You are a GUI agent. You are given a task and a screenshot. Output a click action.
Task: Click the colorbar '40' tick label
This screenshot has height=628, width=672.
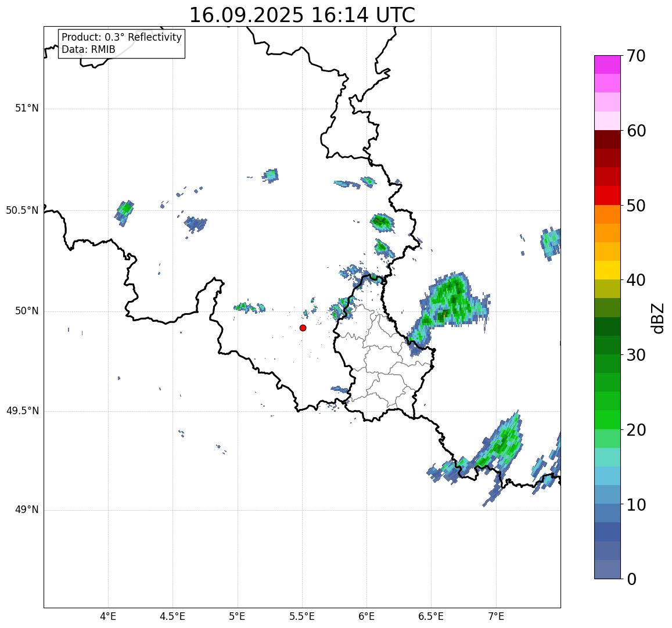(636, 281)
